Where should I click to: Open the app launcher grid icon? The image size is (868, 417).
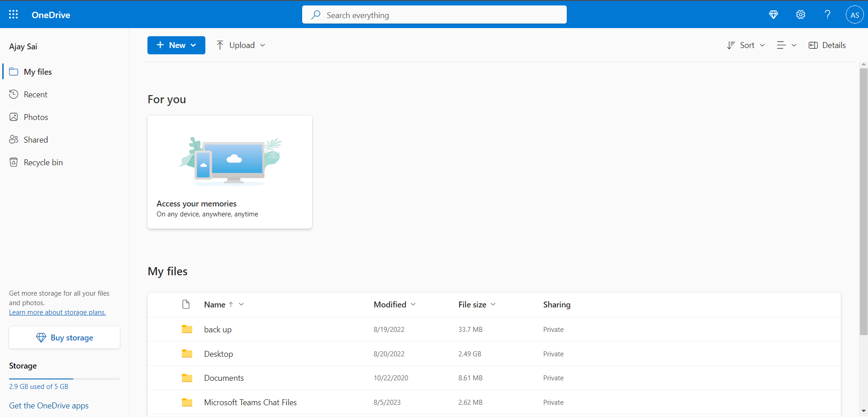[14, 14]
